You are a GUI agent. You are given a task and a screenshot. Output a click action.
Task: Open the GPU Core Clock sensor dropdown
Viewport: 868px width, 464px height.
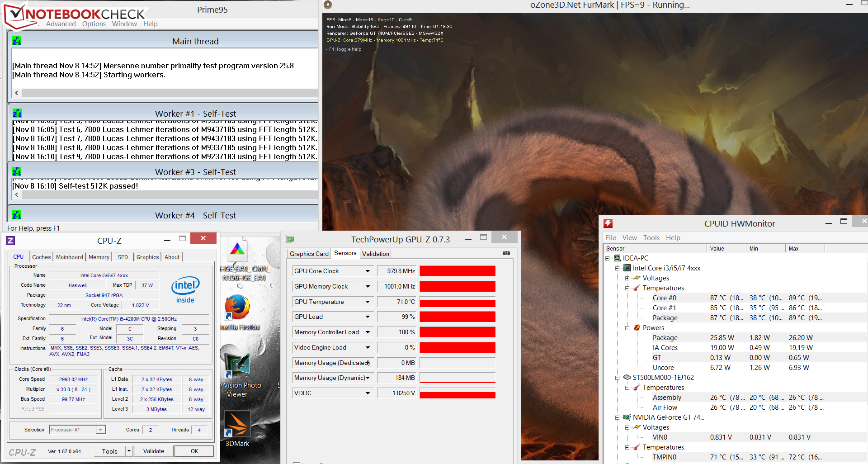tap(368, 271)
